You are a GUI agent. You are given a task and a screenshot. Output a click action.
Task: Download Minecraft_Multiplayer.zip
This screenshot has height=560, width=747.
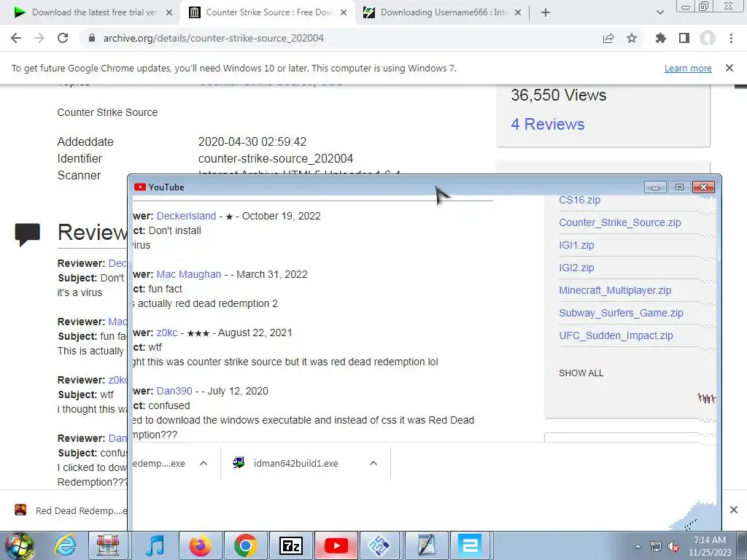click(615, 290)
